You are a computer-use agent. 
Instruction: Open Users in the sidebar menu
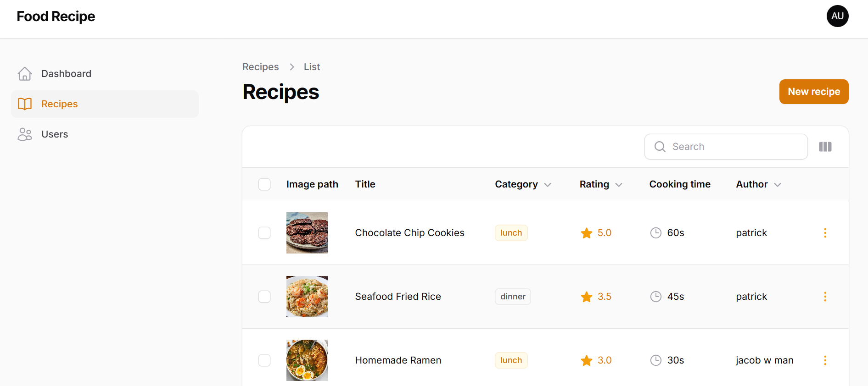coord(55,134)
